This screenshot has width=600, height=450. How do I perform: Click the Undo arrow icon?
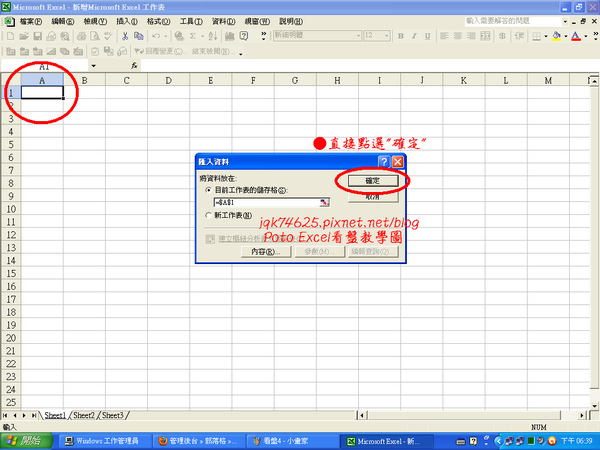[x=156, y=36]
